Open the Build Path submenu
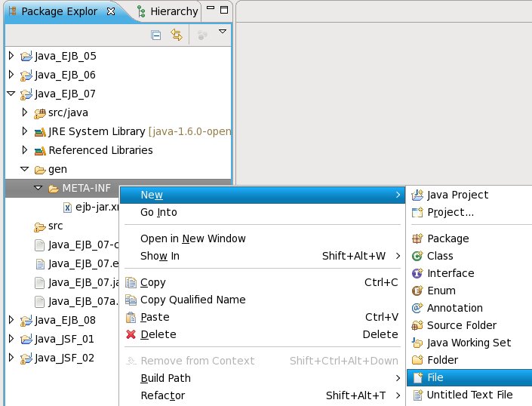Image resolution: width=532 pixels, height=406 pixels. click(x=263, y=378)
